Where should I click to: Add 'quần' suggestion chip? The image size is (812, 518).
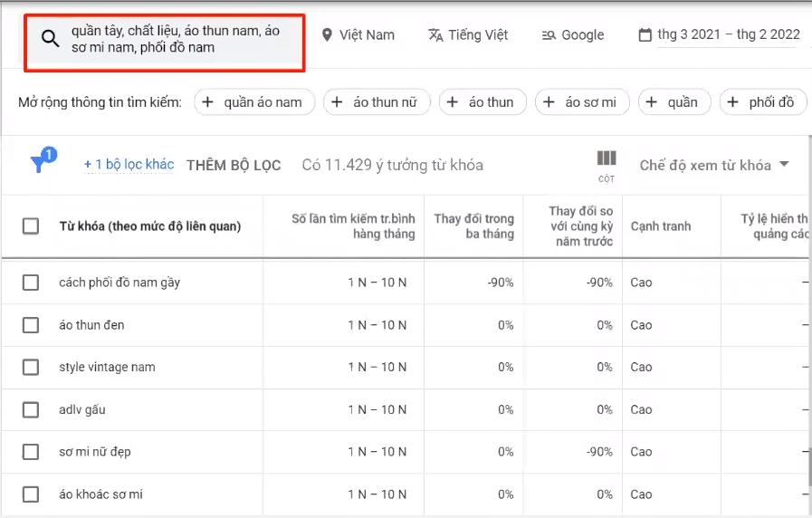[674, 102]
